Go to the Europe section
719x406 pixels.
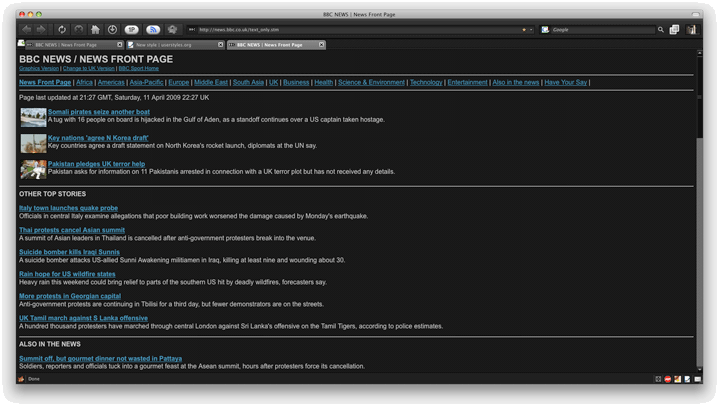tap(179, 83)
